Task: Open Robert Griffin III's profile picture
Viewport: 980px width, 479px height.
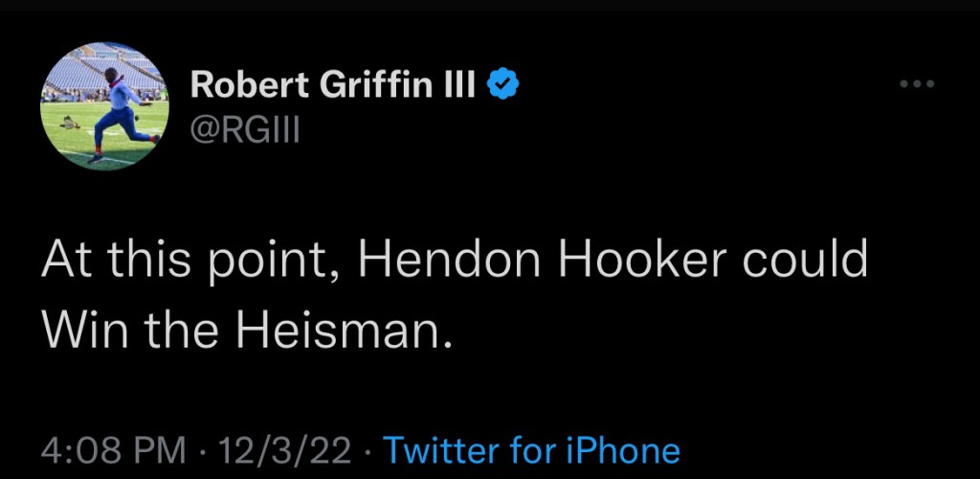Action: [x=105, y=106]
